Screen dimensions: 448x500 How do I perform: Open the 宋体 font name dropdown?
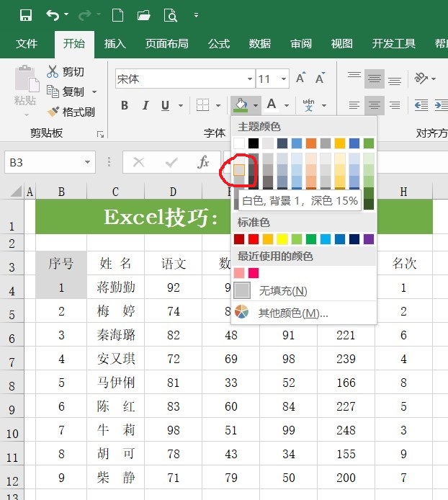click(x=250, y=79)
